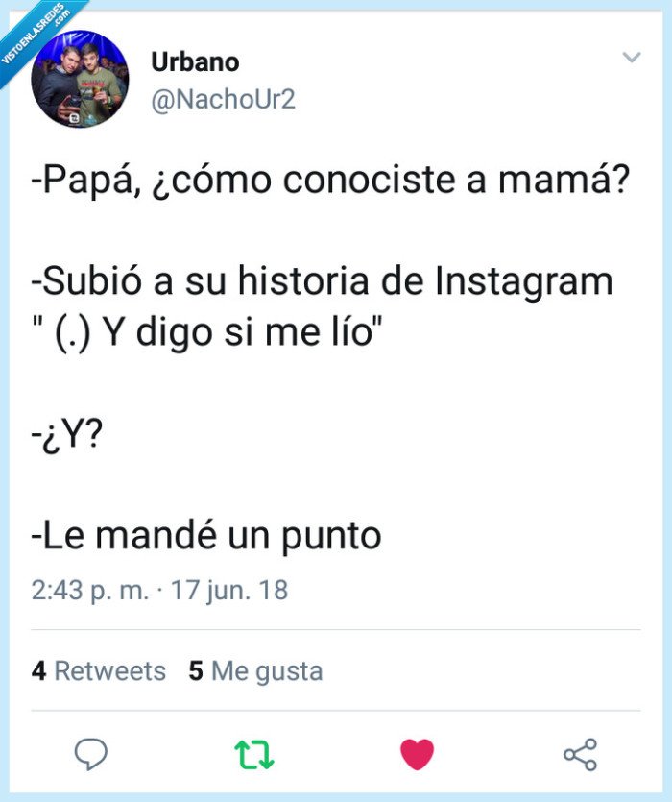Click Urbano's circular profile picture
Viewport: 672px width, 802px height.
[79, 81]
